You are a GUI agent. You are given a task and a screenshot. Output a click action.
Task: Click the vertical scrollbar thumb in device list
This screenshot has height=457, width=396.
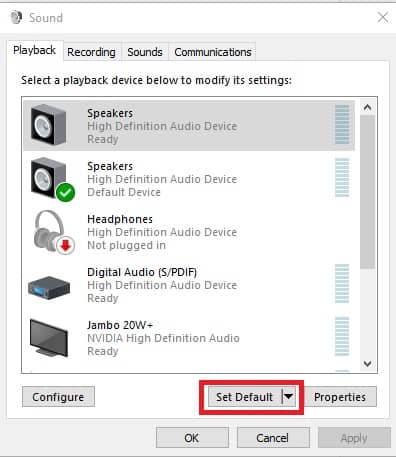point(367,192)
